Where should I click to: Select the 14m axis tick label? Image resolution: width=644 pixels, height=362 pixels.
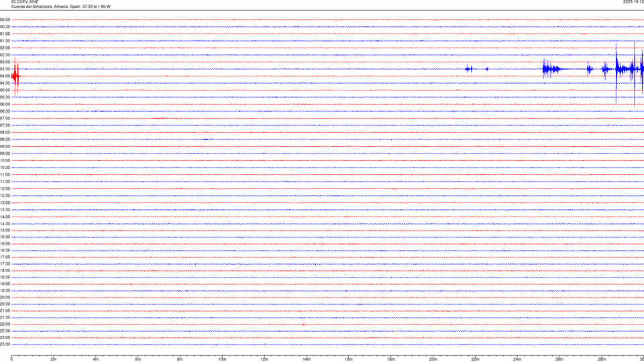pyautogui.click(x=307, y=359)
